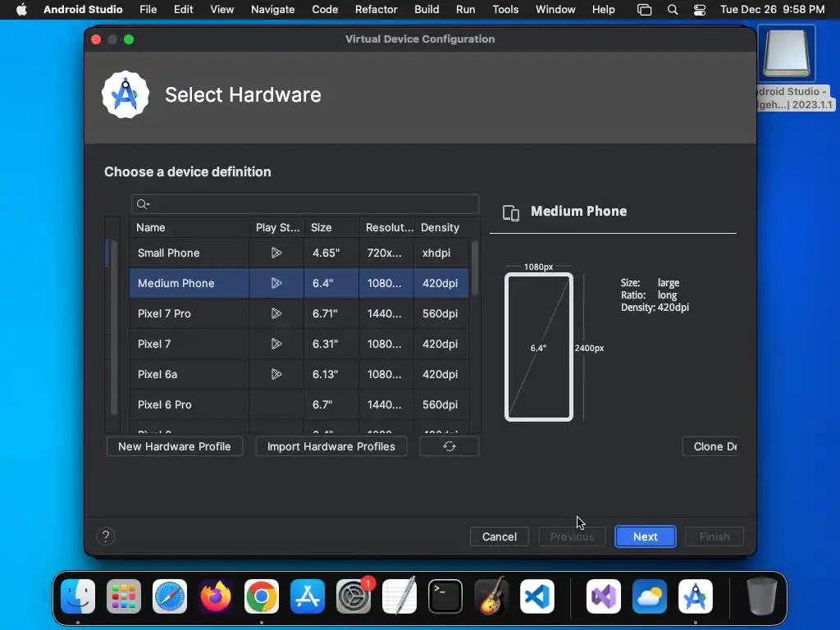Viewport: 840px width, 630px height.
Task: Open the Refactor menu
Action: pyautogui.click(x=376, y=10)
